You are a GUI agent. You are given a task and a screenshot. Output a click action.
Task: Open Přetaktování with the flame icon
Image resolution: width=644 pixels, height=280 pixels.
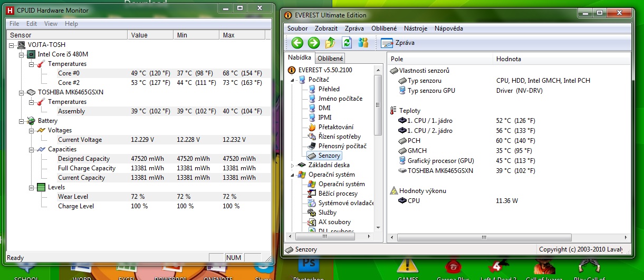pyautogui.click(x=331, y=127)
